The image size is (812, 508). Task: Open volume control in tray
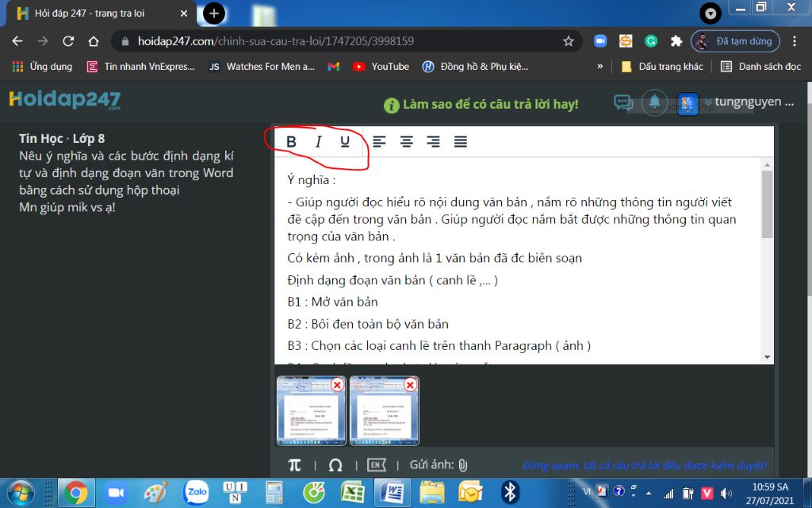click(726, 493)
